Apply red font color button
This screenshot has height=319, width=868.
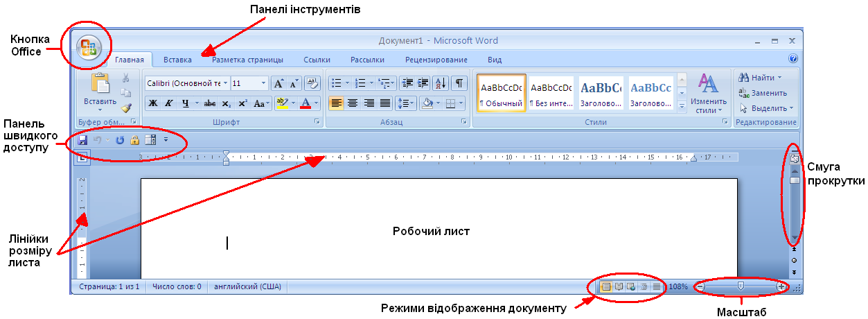tap(305, 103)
